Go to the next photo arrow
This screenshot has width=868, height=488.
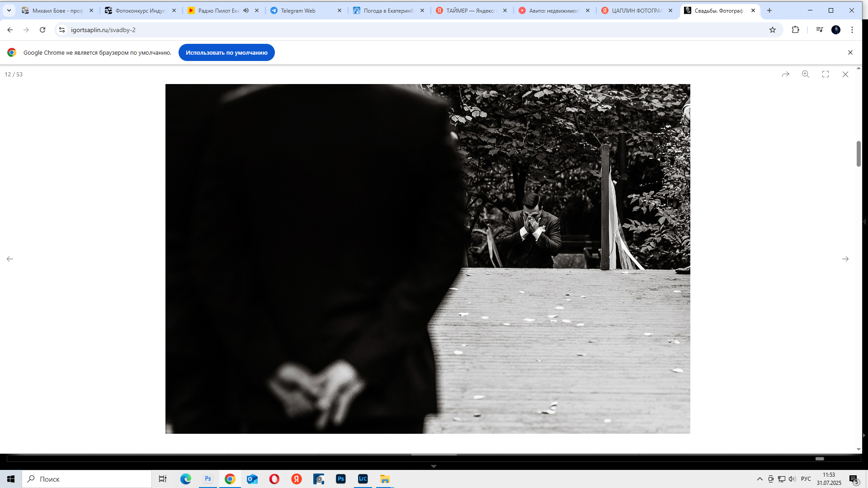(845, 259)
